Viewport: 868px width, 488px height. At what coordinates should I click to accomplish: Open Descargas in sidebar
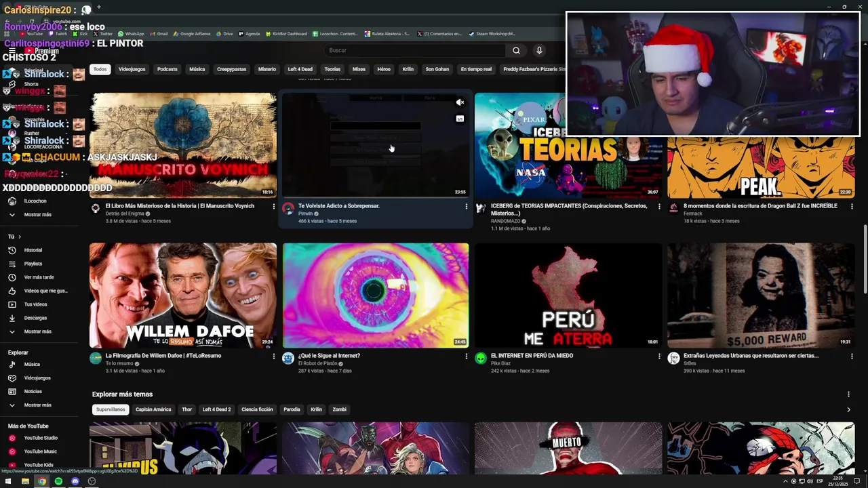point(35,318)
